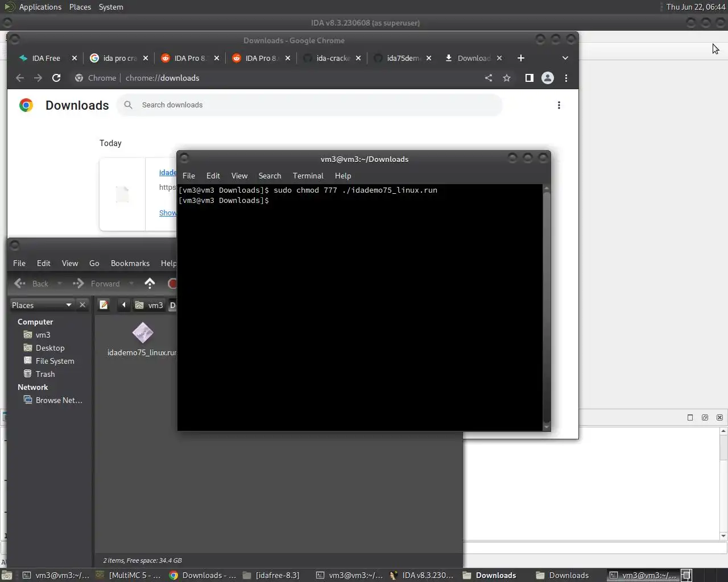Open file manager Bookmarks menu
The width and height of the screenshot is (728, 582).
coord(130,263)
